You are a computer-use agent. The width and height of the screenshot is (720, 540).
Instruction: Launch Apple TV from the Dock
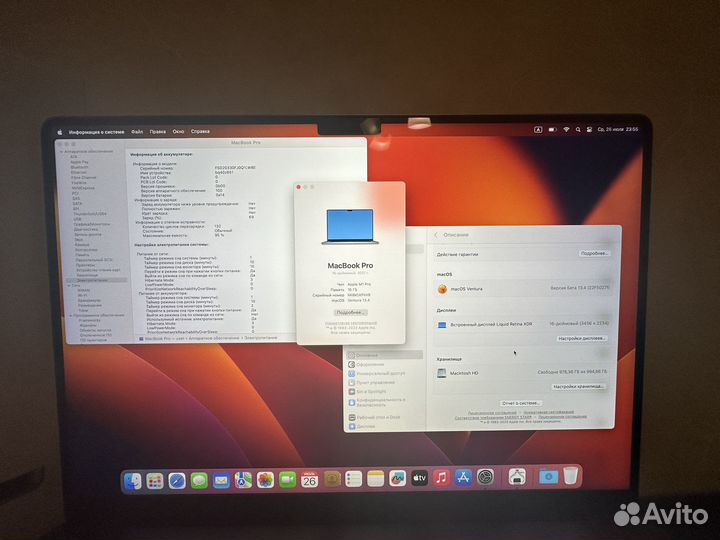419,478
